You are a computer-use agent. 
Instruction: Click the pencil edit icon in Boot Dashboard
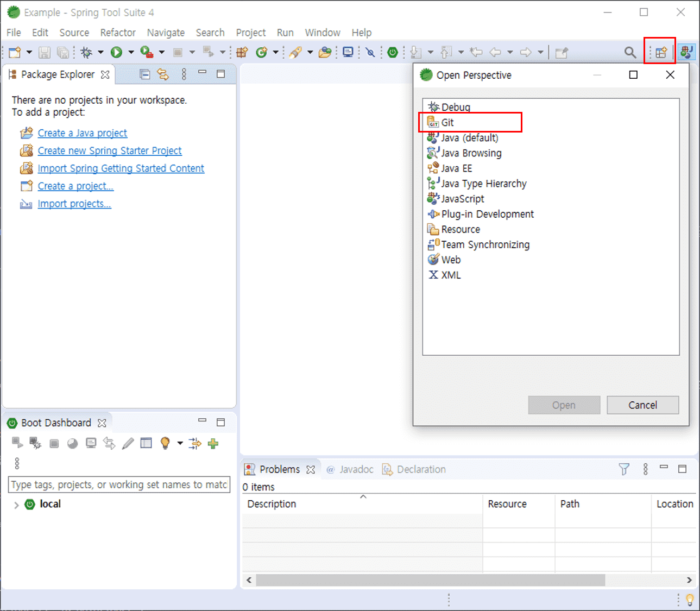click(x=128, y=443)
